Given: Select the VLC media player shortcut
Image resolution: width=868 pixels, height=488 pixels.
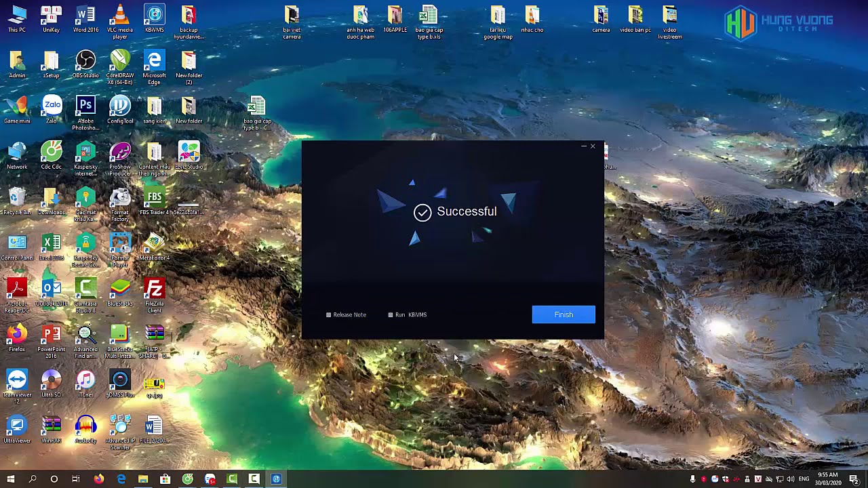Looking at the screenshot, I should coord(120,22).
